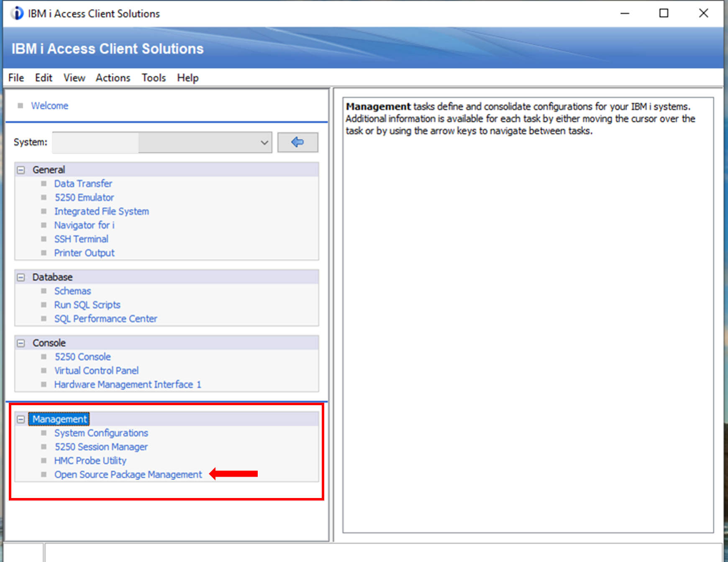Click the blue back arrow button
728x562 pixels.
tap(297, 143)
